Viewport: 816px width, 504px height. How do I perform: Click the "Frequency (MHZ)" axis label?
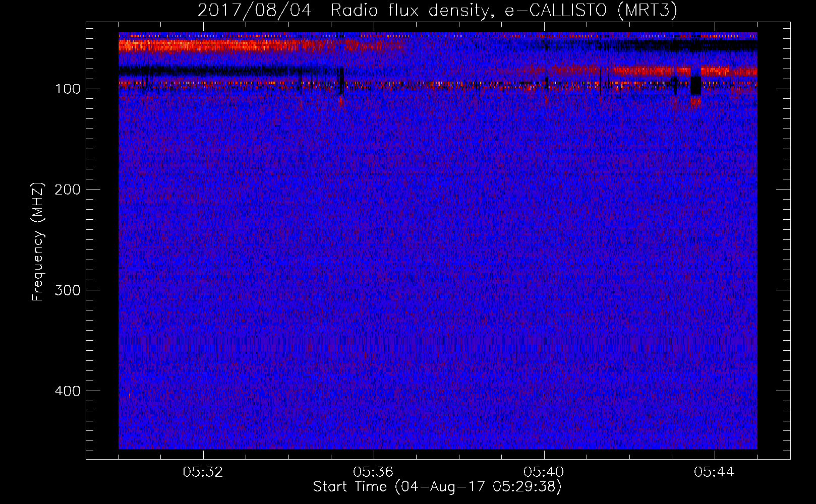pyautogui.click(x=38, y=241)
